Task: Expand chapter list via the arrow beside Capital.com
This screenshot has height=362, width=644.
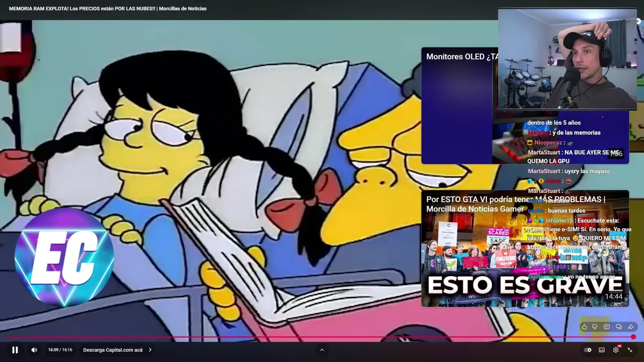Action: [150, 350]
